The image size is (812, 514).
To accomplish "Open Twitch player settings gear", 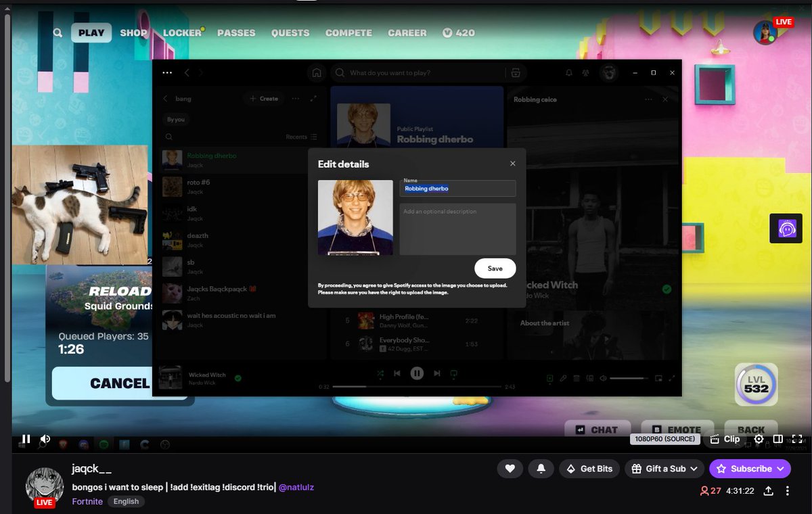I will (x=759, y=439).
